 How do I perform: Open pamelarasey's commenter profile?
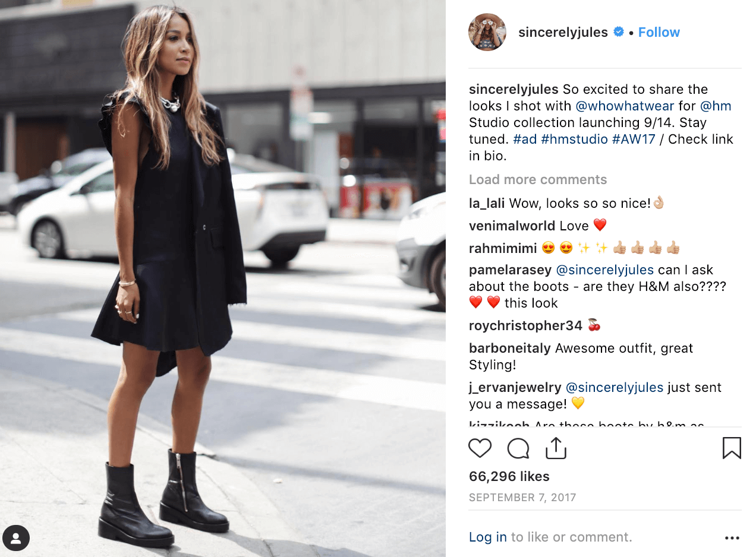click(x=511, y=270)
